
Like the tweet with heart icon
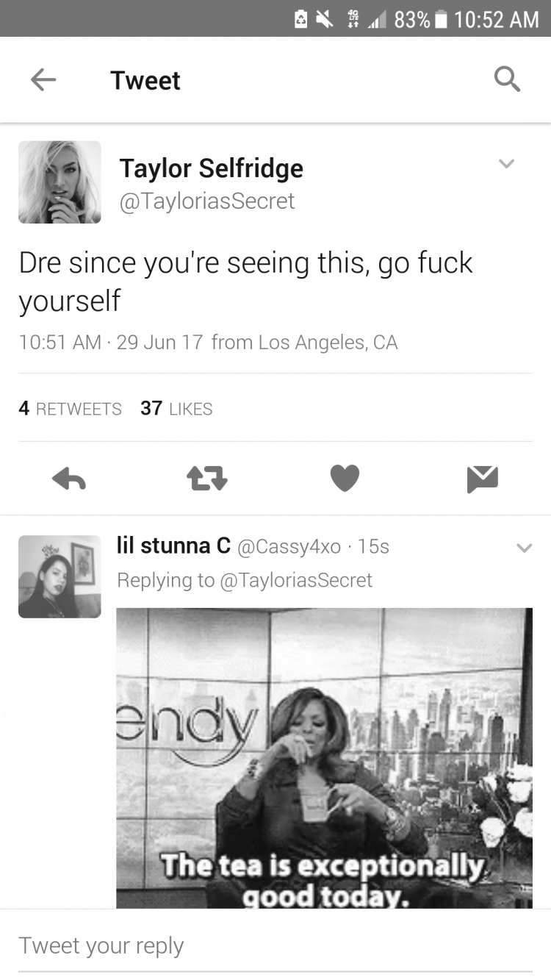coord(345,479)
